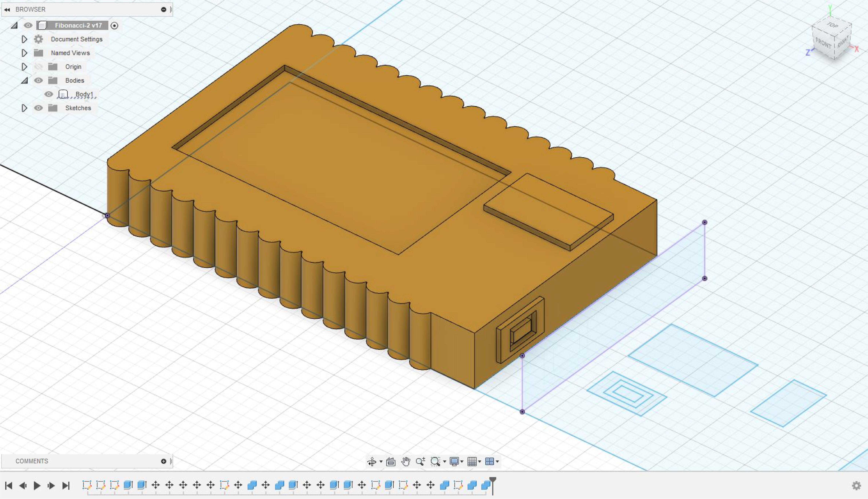The image size is (868, 499).
Task: Click the Look At tool
Action: click(x=391, y=462)
